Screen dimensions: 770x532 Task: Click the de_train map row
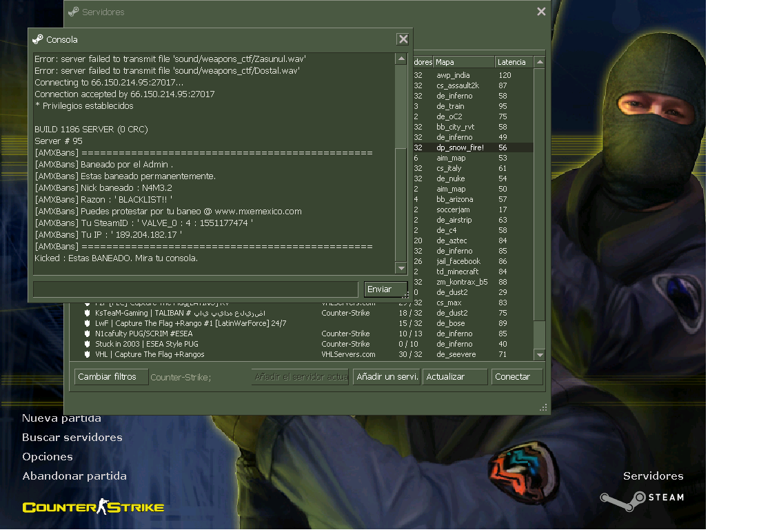[x=474, y=106]
